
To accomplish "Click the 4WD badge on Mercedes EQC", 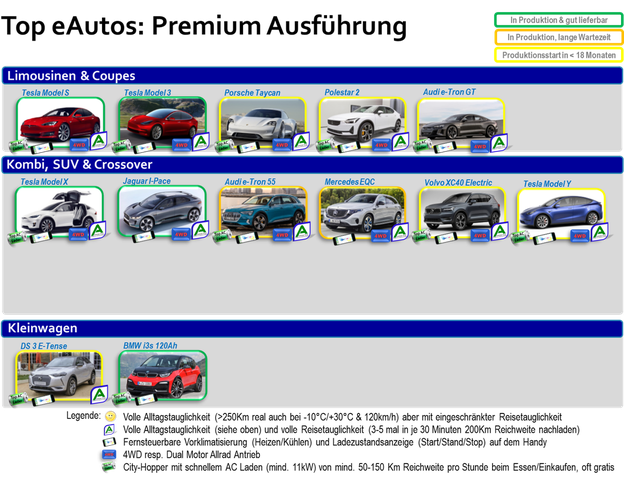I will point(381,236).
